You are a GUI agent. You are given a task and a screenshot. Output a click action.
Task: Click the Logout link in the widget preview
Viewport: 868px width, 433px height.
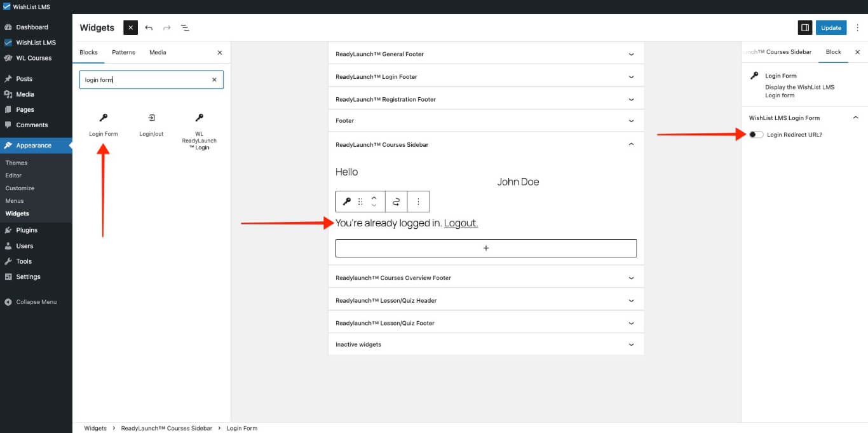click(461, 223)
